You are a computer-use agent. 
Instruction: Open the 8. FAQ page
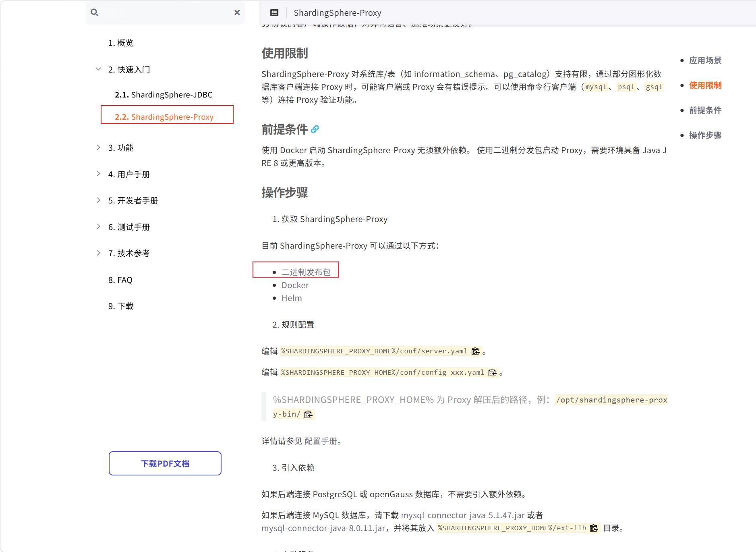[x=120, y=280]
